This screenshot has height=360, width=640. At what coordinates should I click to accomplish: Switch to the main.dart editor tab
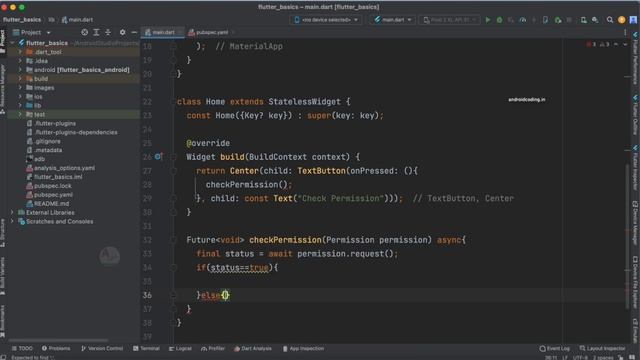coord(163,32)
